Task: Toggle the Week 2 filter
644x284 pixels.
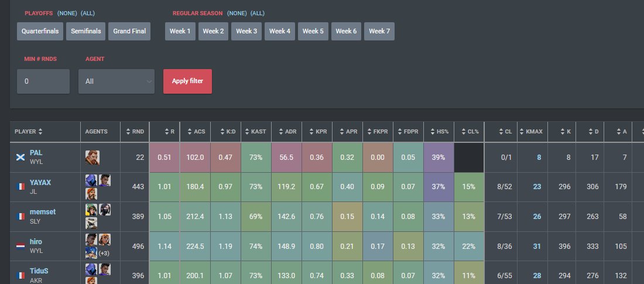Action: (x=213, y=31)
